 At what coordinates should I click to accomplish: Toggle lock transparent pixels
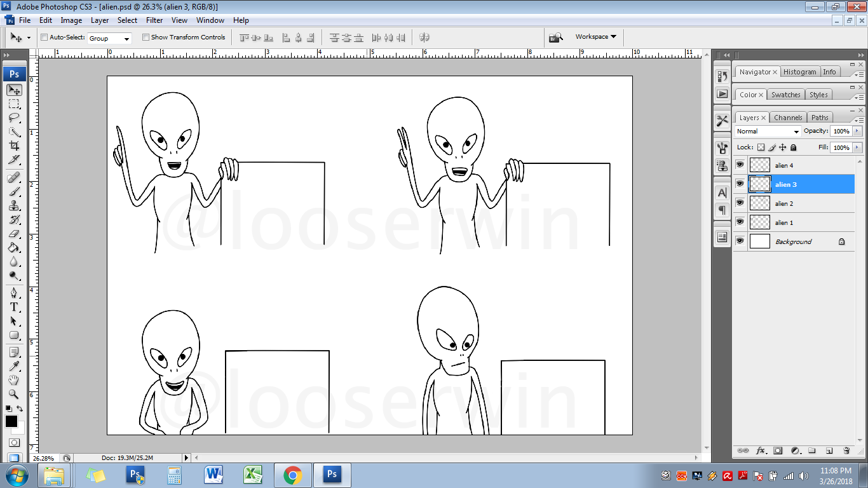(x=761, y=147)
